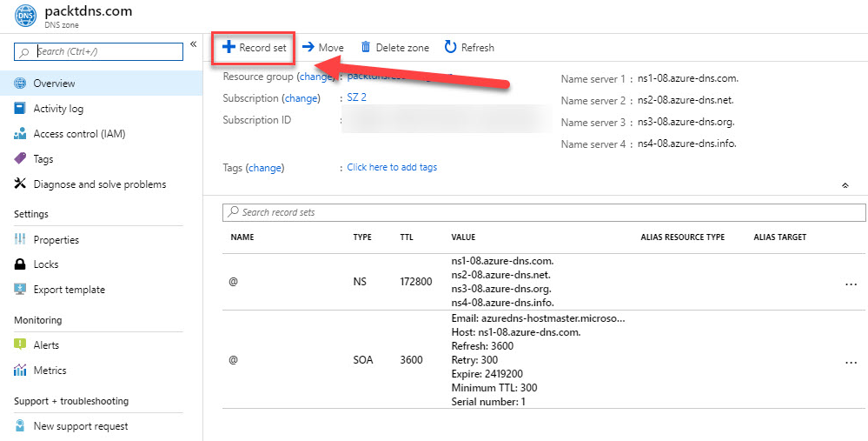The width and height of the screenshot is (868, 441).
Task: Click the magnifier in sidebar search box
Action: (x=24, y=51)
